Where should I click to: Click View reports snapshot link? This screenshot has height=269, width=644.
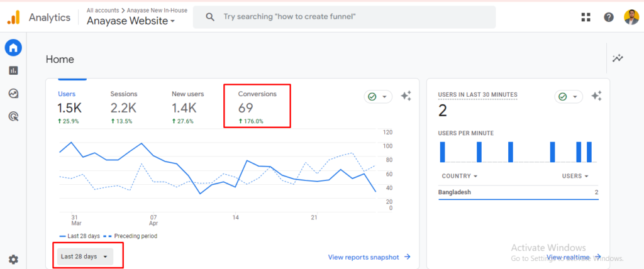pos(369,257)
